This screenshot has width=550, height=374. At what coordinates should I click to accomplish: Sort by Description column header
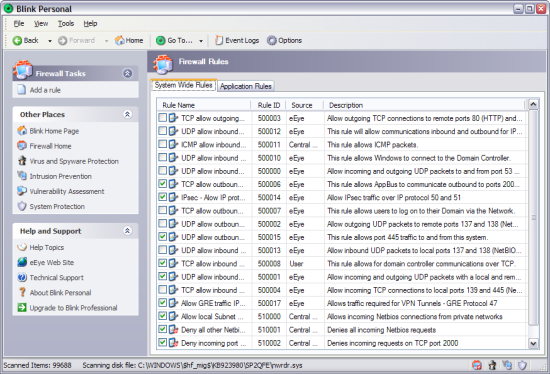tap(424, 105)
